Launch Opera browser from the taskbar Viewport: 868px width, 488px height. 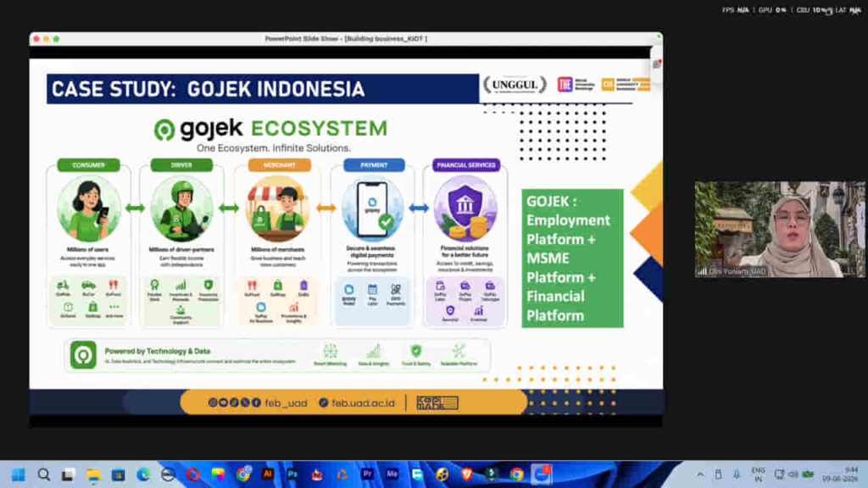(192, 474)
